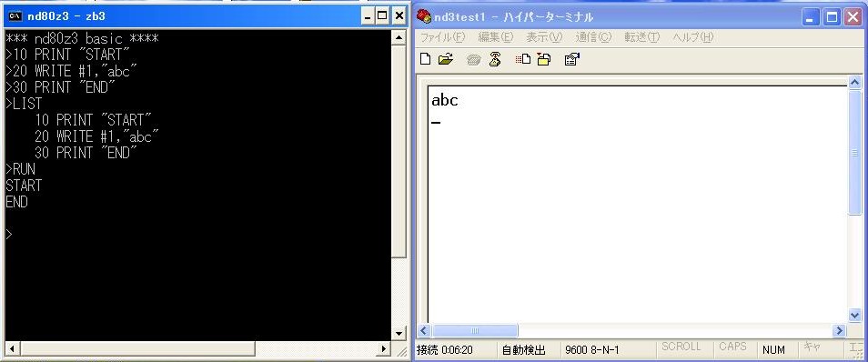Click the HyperTerminal horizontal scrollbar thumb
The height and width of the screenshot is (362, 868).
[x=475, y=331]
